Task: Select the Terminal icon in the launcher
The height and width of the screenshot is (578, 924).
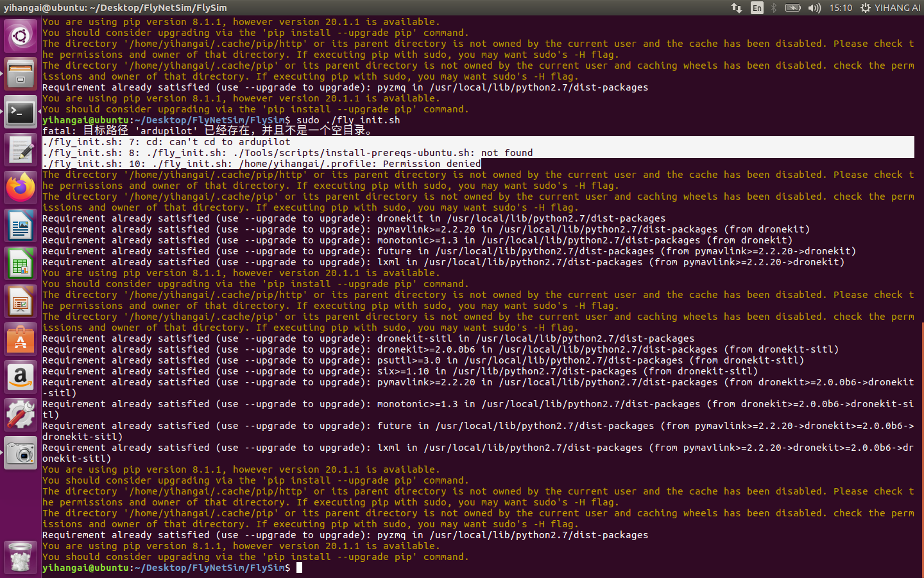Action: click(x=21, y=112)
